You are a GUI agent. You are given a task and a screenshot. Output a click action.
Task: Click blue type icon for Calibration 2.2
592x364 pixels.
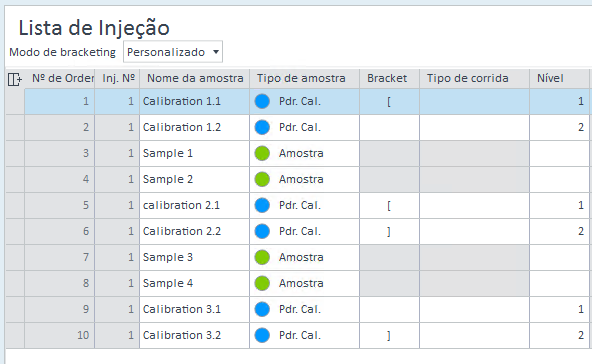[x=262, y=231]
